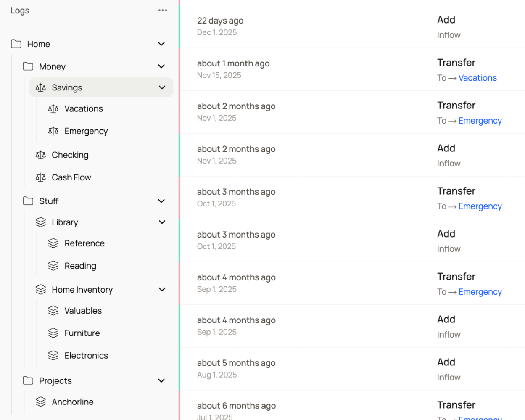Viewport: 525px width, 420px height.
Task: Click the Savings balance scale icon
Action: [x=41, y=87]
